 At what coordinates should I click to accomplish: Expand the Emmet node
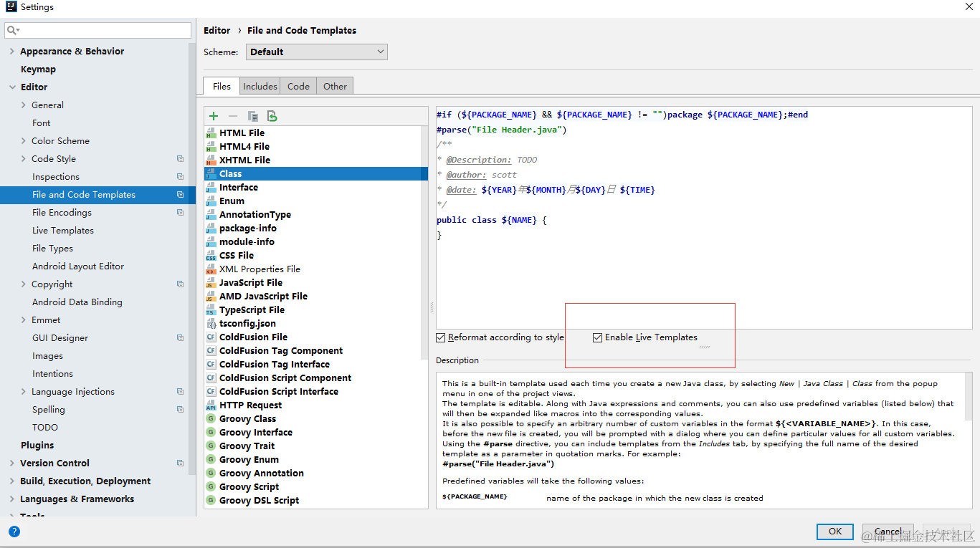24,320
